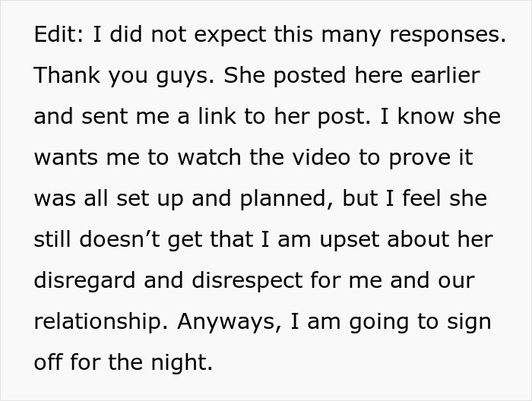The image size is (532, 401).
Task: Click the word "prove" in fourth line
Action: [x=420, y=159]
